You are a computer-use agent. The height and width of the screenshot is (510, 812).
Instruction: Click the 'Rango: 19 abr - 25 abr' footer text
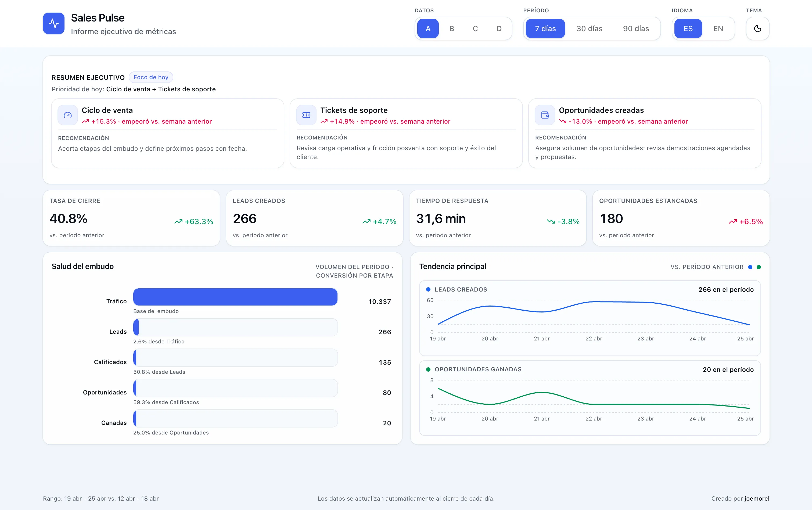(100, 498)
